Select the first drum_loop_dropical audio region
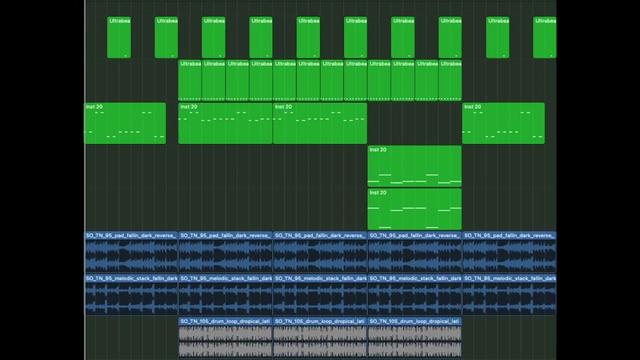The image size is (640, 360). click(x=225, y=338)
